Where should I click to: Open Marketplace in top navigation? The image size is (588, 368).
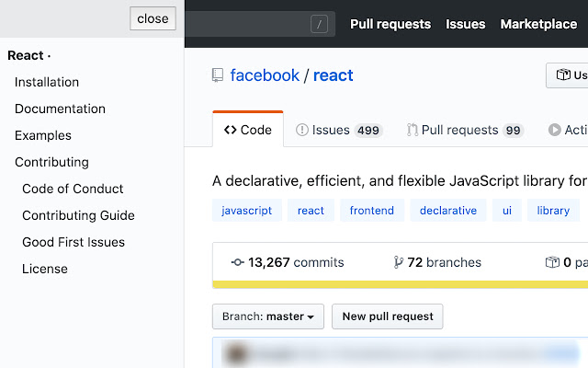[538, 24]
